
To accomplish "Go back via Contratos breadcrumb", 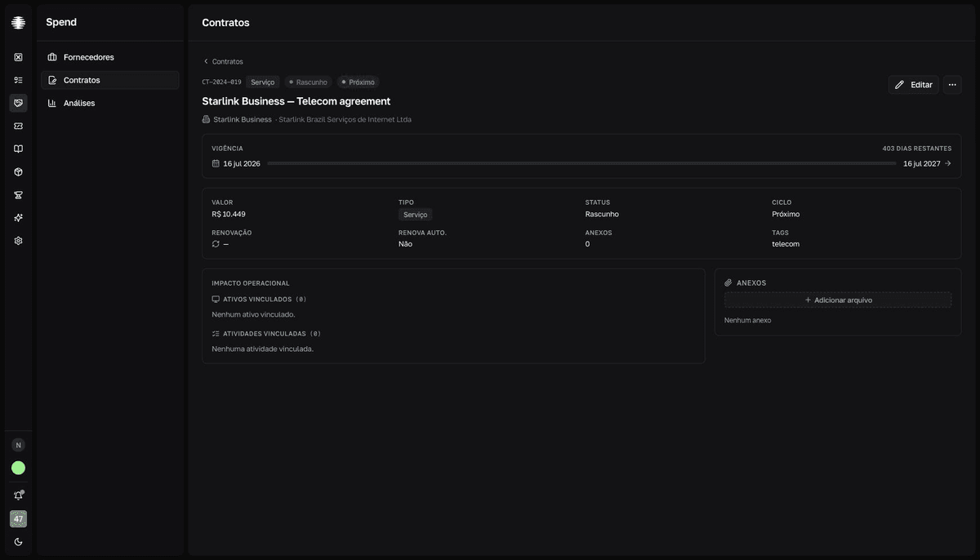I will 227,61.
